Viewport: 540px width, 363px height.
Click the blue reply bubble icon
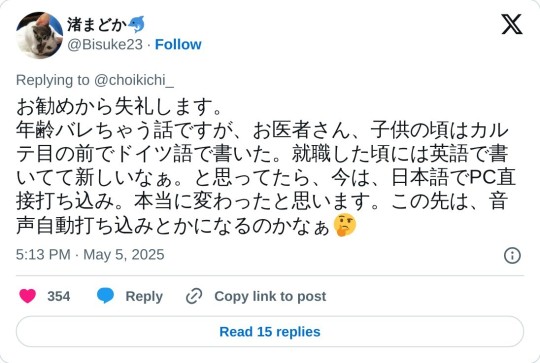(x=105, y=296)
